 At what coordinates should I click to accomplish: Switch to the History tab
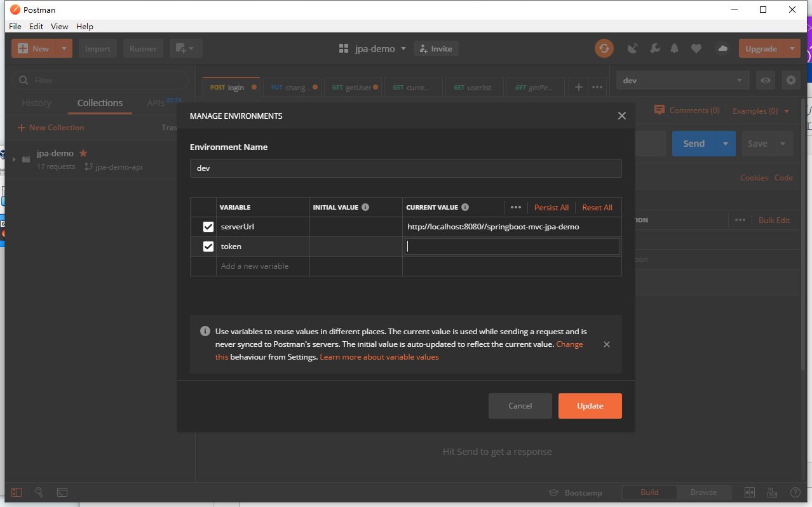tap(36, 103)
